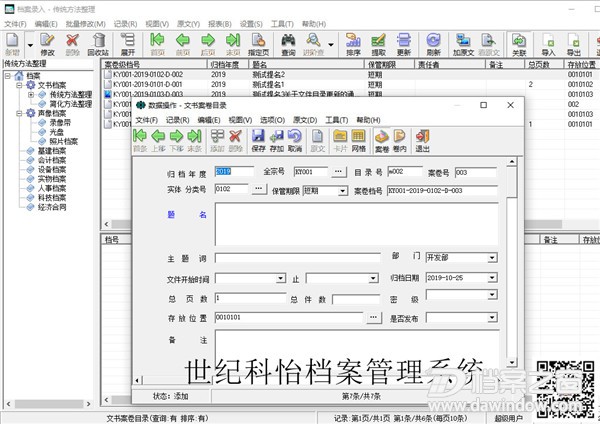600x424 pixels.
Task: Click the 修改 edit toolbar icon
Action: point(47,45)
